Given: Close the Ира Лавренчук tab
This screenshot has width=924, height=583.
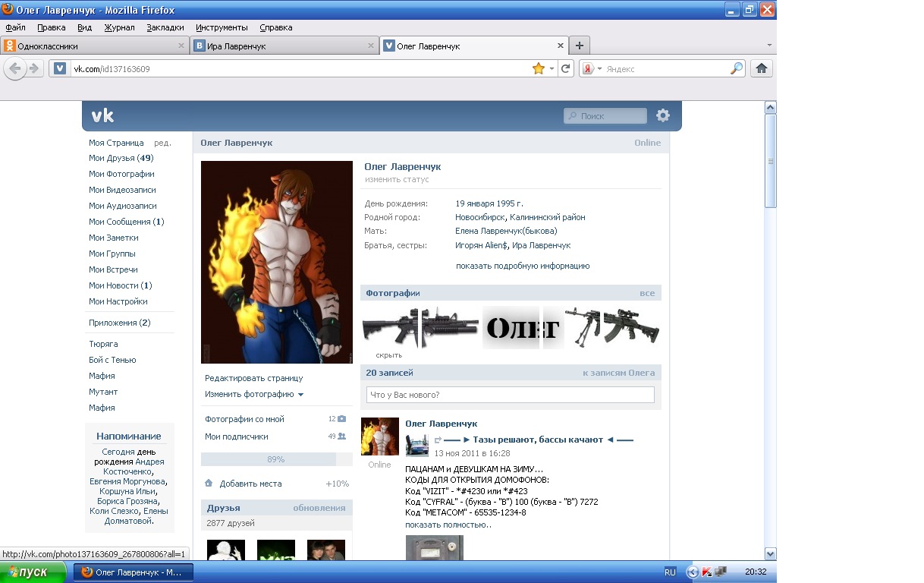Looking at the screenshot, I should click(372, 46).
